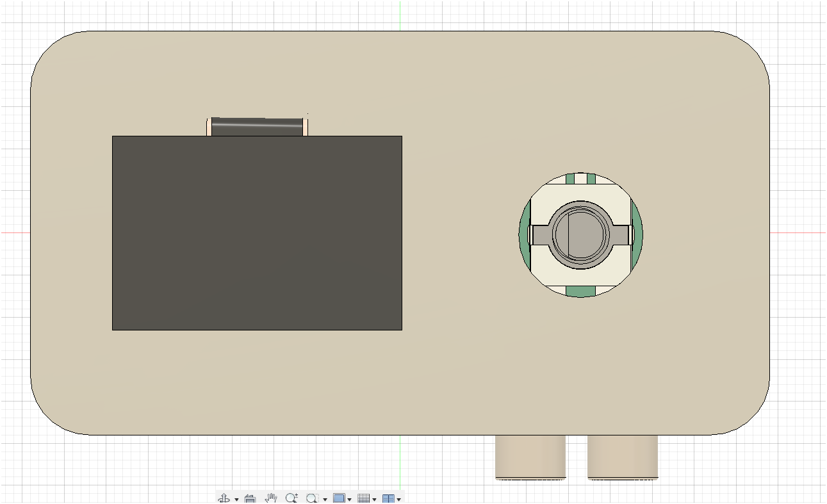The width and height of the screenshot is (827, 504).
Task: Select the small dark cylinder above the screen
Action: click(x=257, y=127)
